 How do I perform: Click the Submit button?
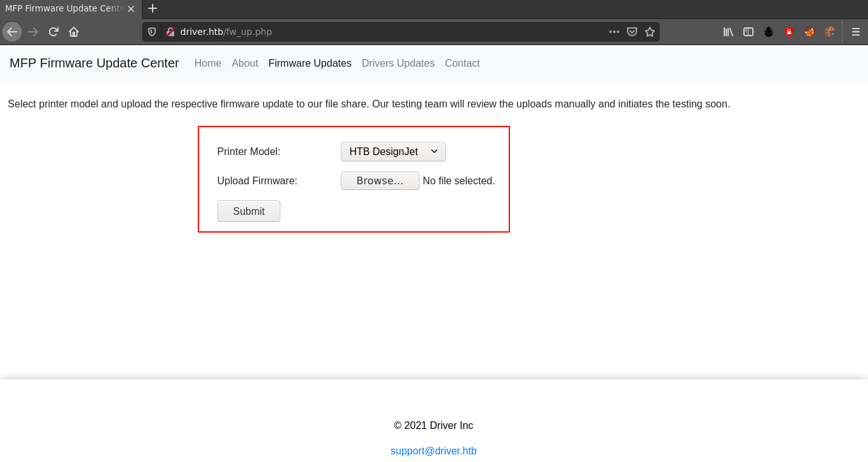[249, 211]
